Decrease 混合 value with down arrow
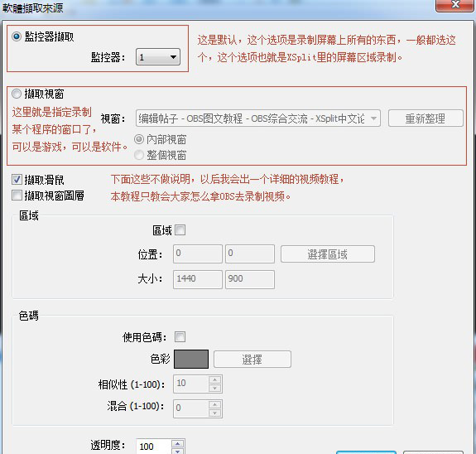The height and width of the screenshot is (454, 476). tap(214, 413)
